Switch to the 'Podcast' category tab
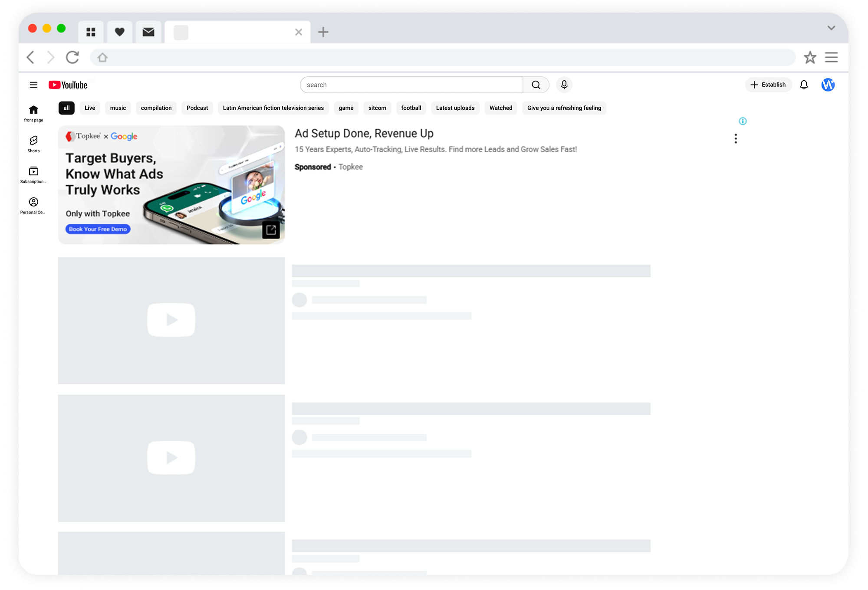 [x=197, y=108]
